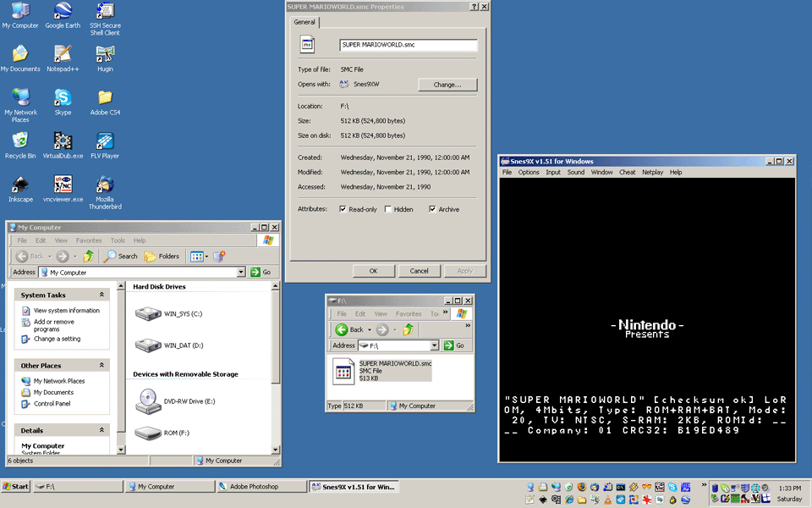Click the Notepad++ desktop icon
The height and width of the screenshot is (508, 812).
pyautogui.click(x=63, y=54)
